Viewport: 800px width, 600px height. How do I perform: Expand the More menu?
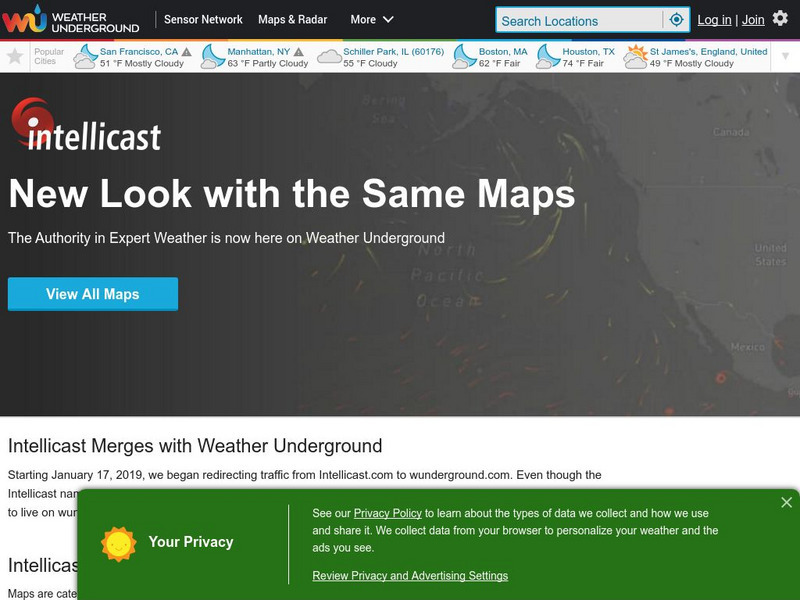371,19
